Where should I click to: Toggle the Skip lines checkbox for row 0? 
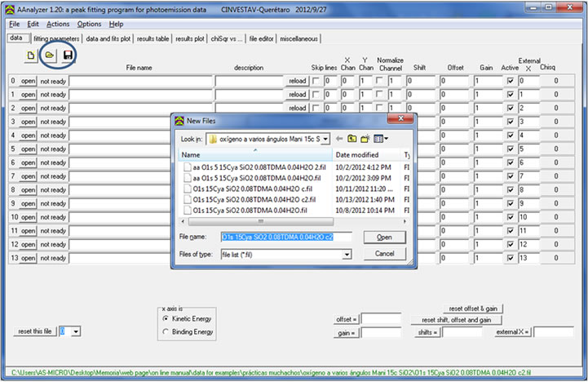(x=316, y=81)
